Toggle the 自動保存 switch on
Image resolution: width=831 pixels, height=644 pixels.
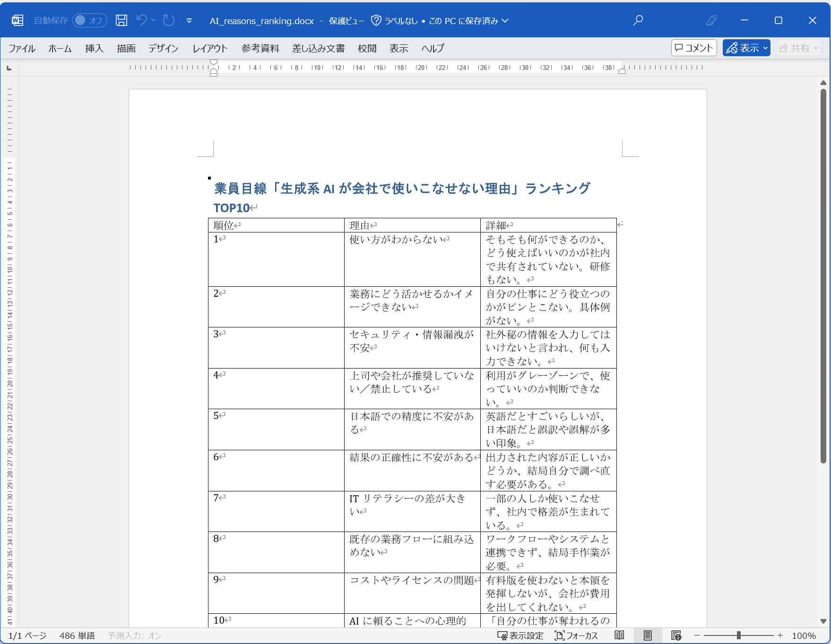[x=89, y=20]
